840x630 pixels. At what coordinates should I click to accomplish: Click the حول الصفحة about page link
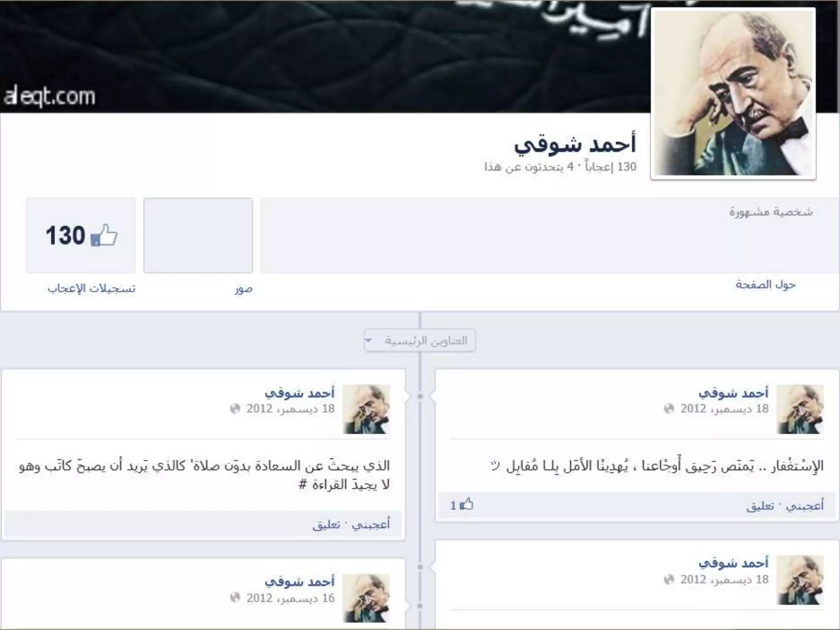coord(765,285)
